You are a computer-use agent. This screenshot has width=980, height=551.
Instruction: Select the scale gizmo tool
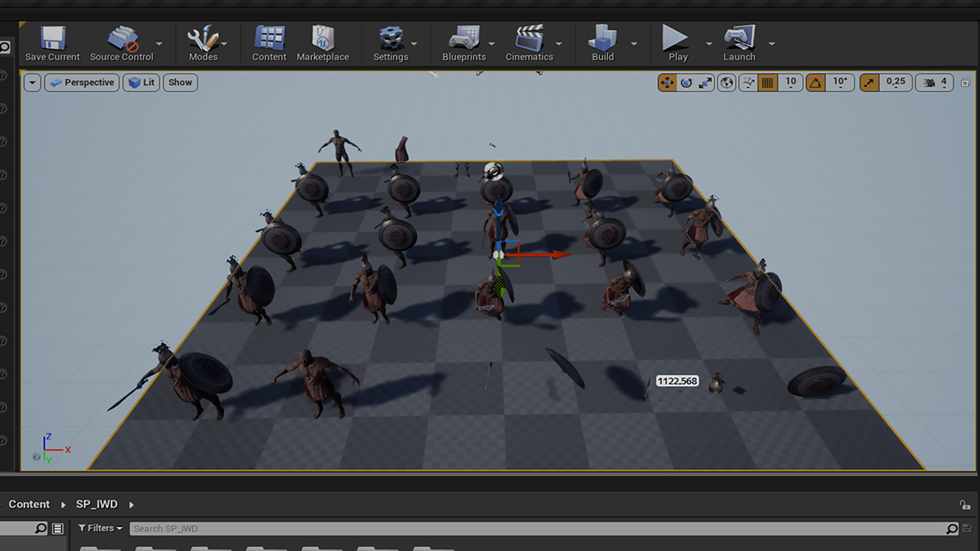[705, 83]
